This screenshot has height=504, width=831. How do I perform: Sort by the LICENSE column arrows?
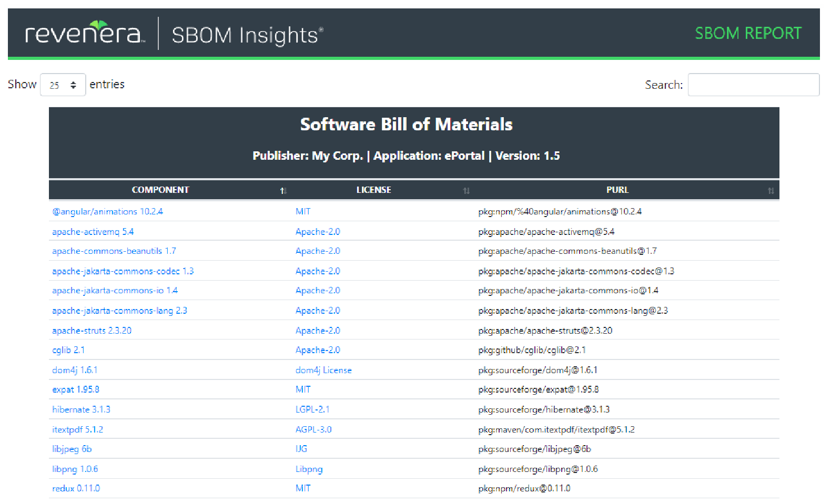pos(466,191)
